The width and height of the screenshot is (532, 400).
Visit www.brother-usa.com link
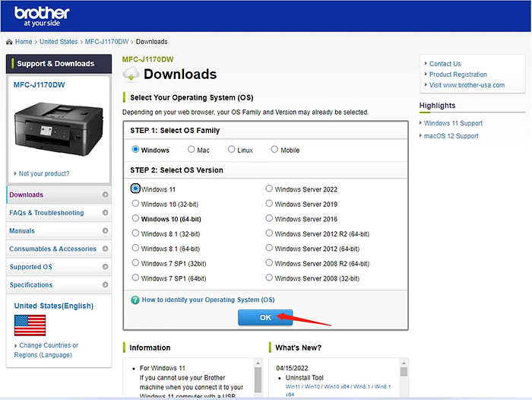(467, 85)
